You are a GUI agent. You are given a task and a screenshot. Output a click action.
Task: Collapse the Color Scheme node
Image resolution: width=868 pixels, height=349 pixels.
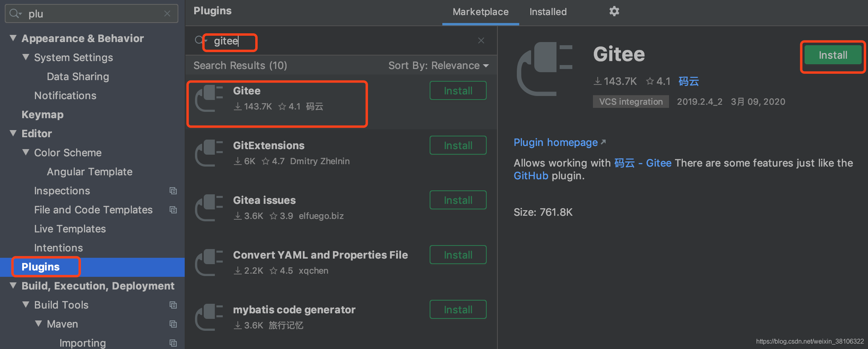(26, 152)
